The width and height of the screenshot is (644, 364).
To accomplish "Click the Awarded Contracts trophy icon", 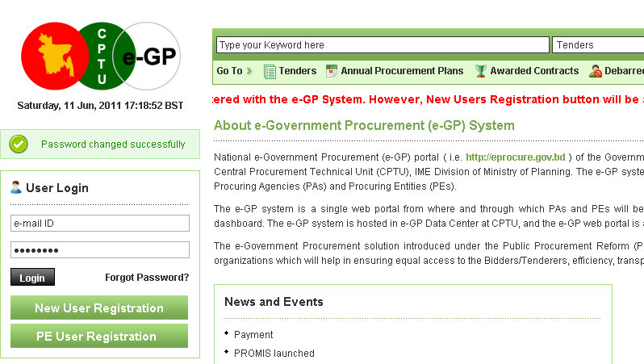I will [x=480, y=71].
